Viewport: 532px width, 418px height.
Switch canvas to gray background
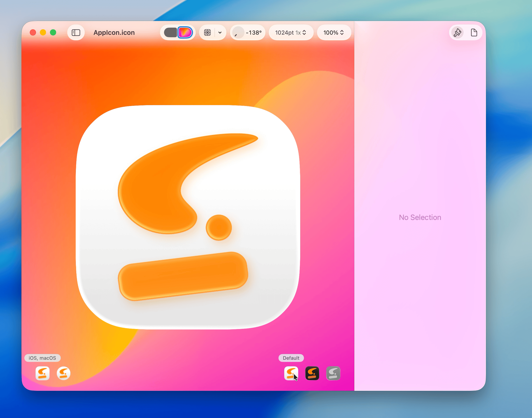[x=170, y=33]
